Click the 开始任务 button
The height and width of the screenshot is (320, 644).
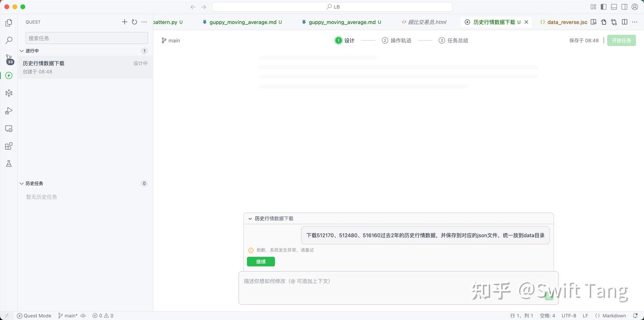click(x=621, y=40)
